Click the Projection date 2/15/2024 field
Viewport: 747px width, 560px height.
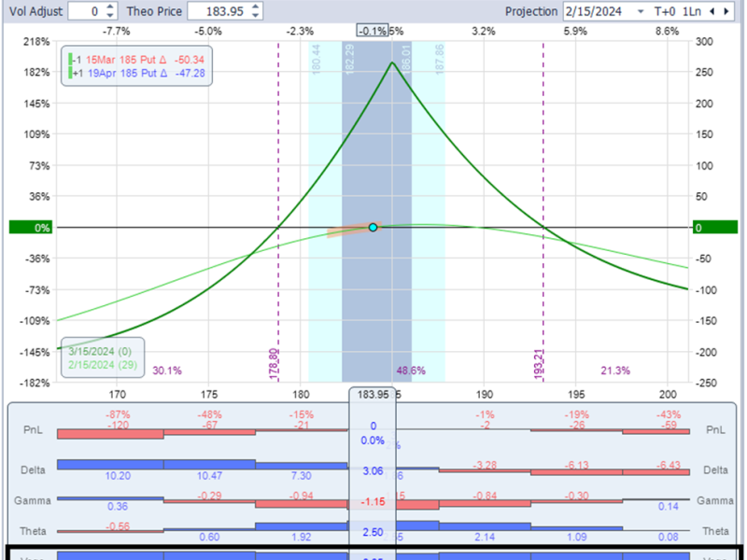(598, 11)
